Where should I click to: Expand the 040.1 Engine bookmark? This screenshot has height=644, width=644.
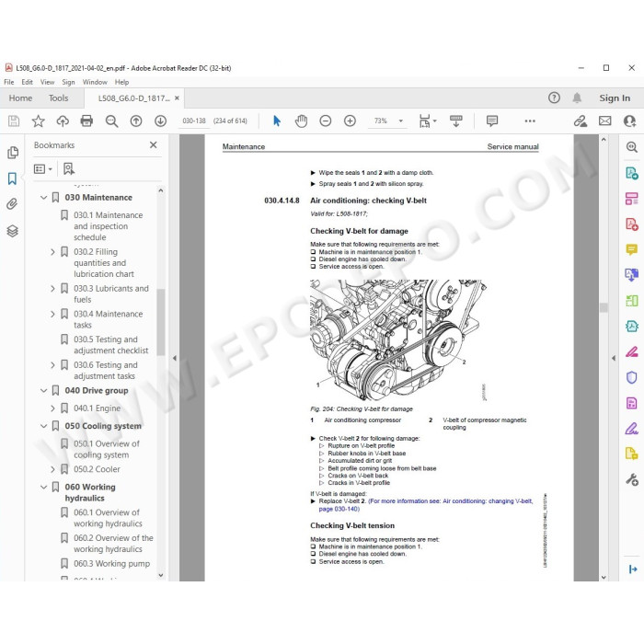coord(52,408)
